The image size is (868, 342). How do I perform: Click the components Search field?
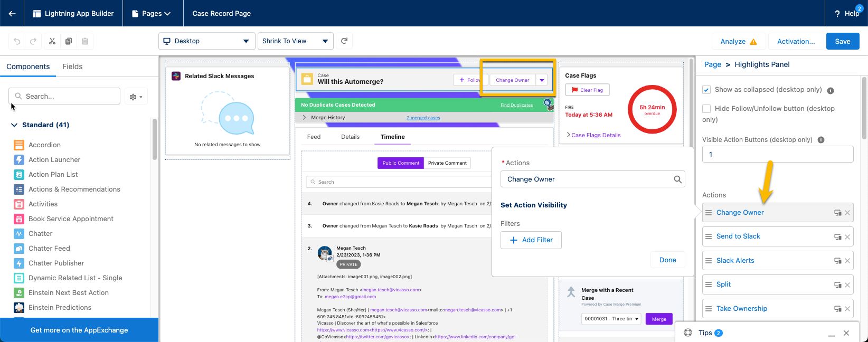[64, 96]
